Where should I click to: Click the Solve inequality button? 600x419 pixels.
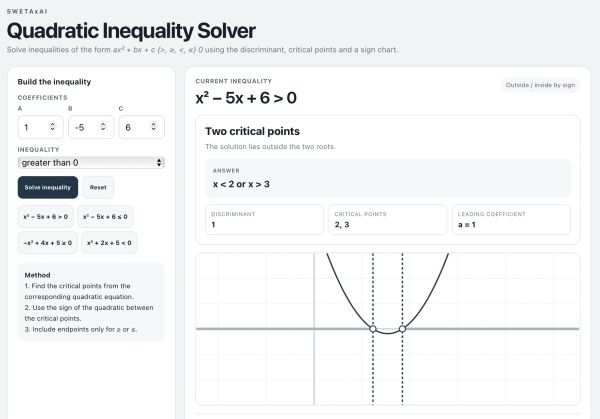(48, 187)
